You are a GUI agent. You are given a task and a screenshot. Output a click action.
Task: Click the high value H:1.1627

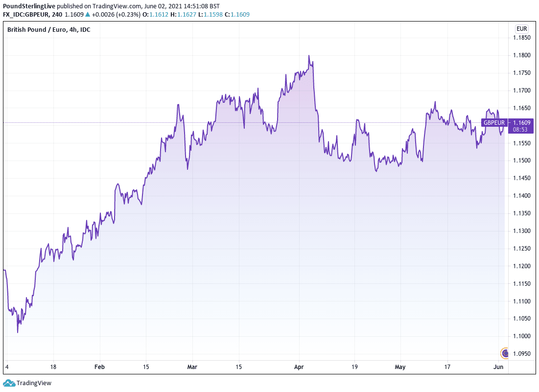coord(183,14)
